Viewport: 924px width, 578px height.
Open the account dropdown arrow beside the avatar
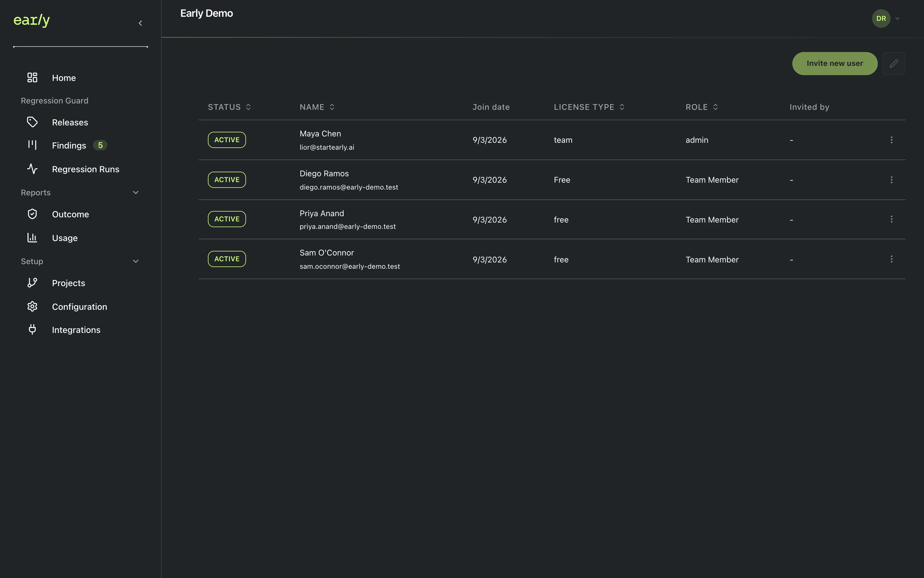click(x=898, y=18)
